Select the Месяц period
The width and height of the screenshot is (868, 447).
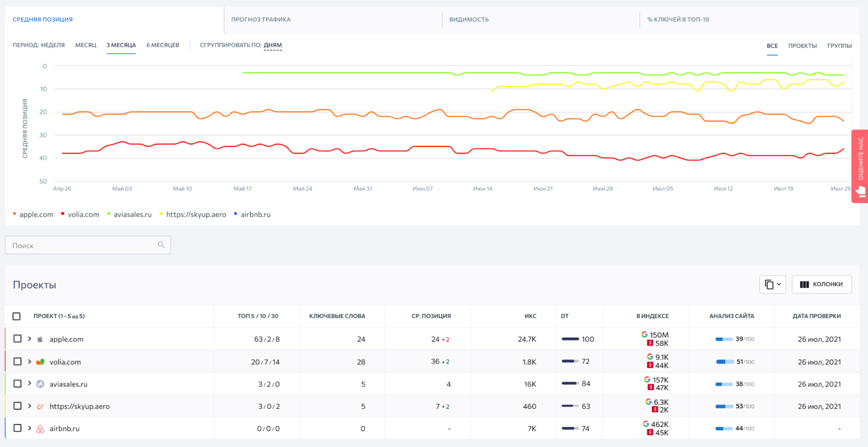(x=86, y=45)
